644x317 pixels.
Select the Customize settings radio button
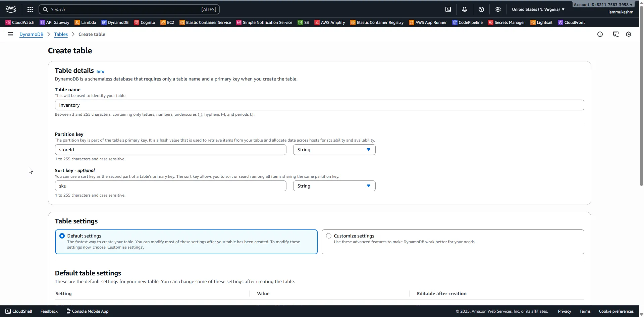[328, 236]
